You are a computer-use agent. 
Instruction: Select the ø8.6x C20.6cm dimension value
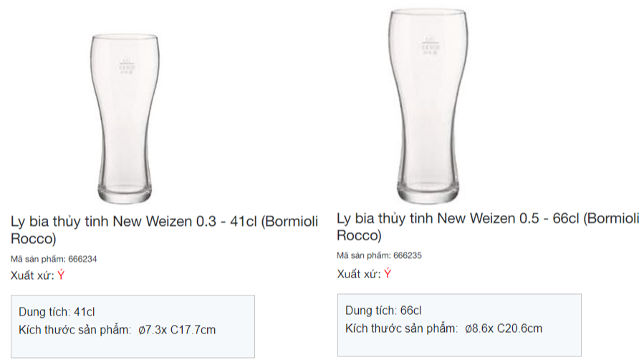(504, 328)
